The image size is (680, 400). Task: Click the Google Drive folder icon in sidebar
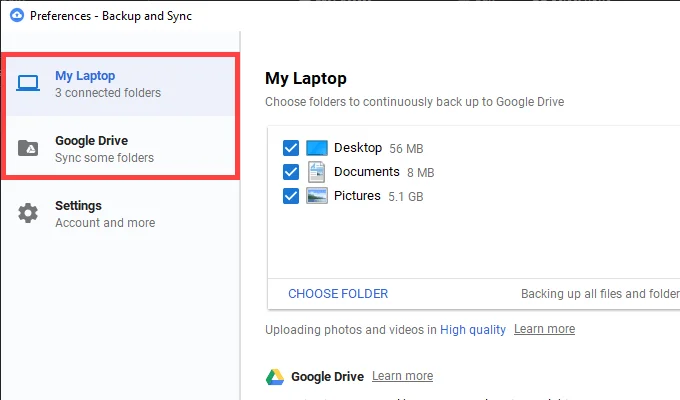28,148
